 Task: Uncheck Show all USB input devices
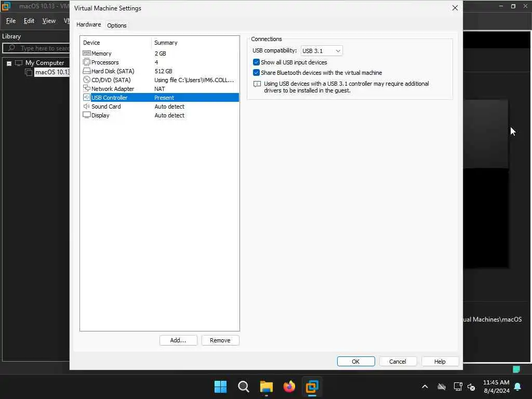click(257, 62)
